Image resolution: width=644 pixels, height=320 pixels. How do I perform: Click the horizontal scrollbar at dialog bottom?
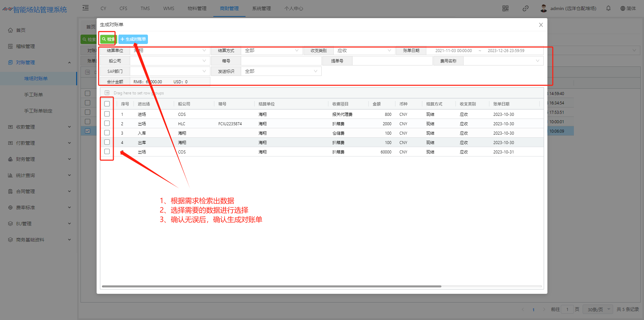click(271, 286)
